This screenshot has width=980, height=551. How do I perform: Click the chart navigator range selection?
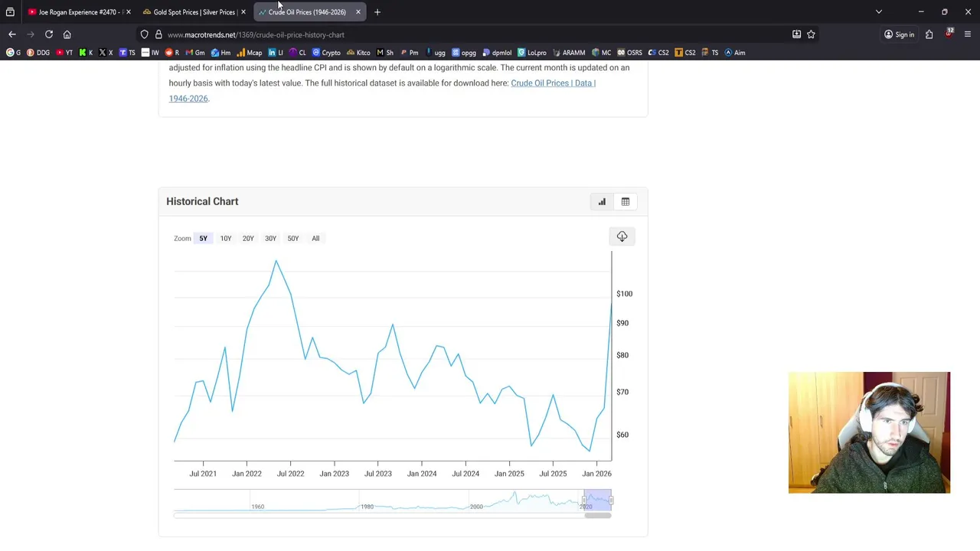click(597, 501)
